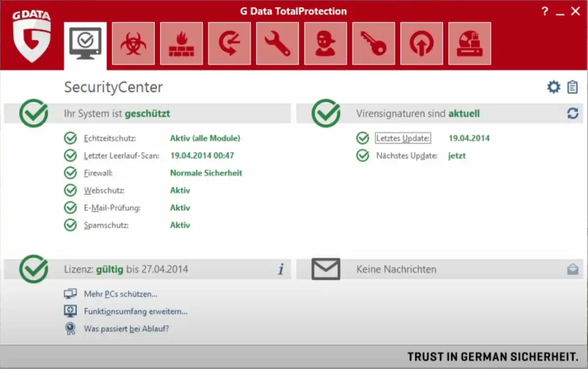Click the Mehr PCs schützen link
Screen dimensions: 588x369
click(120, 294)
